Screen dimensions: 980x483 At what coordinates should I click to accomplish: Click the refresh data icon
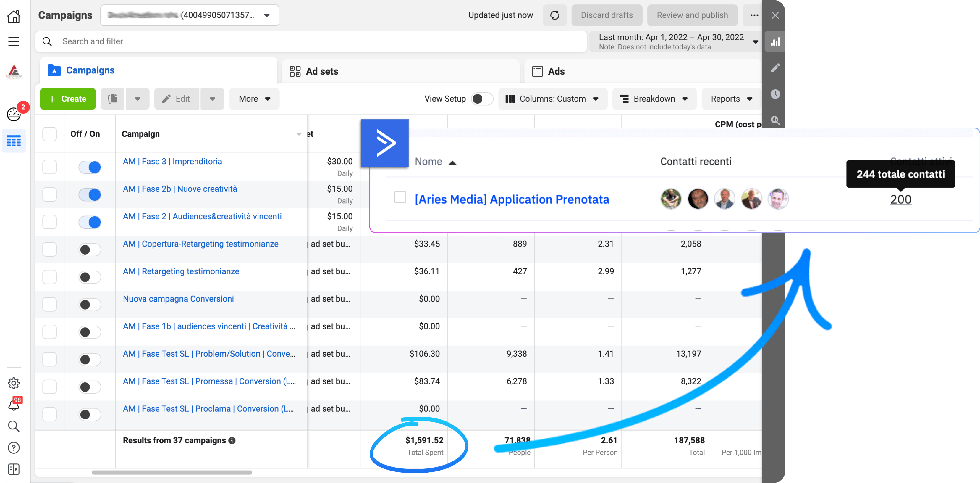point(555,15)
